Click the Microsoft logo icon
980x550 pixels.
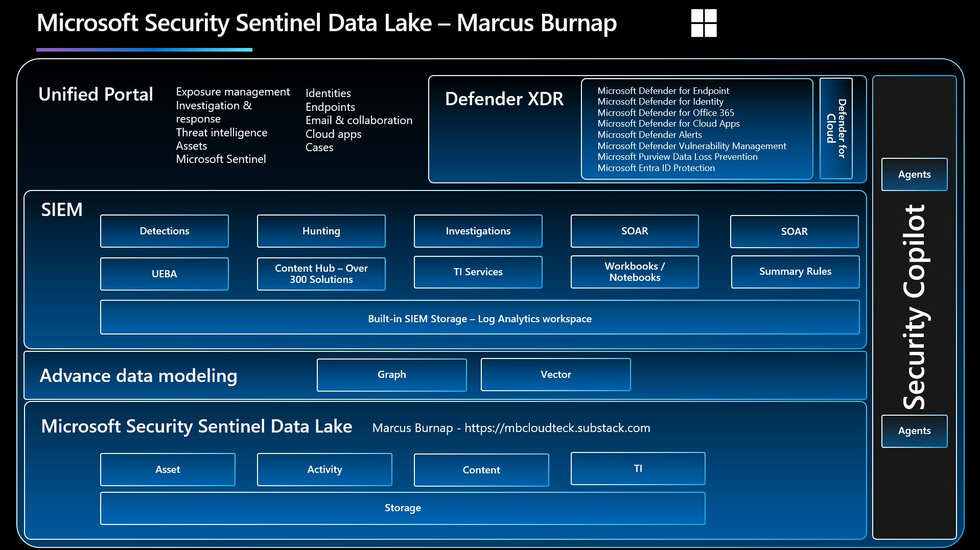(704, 23)
